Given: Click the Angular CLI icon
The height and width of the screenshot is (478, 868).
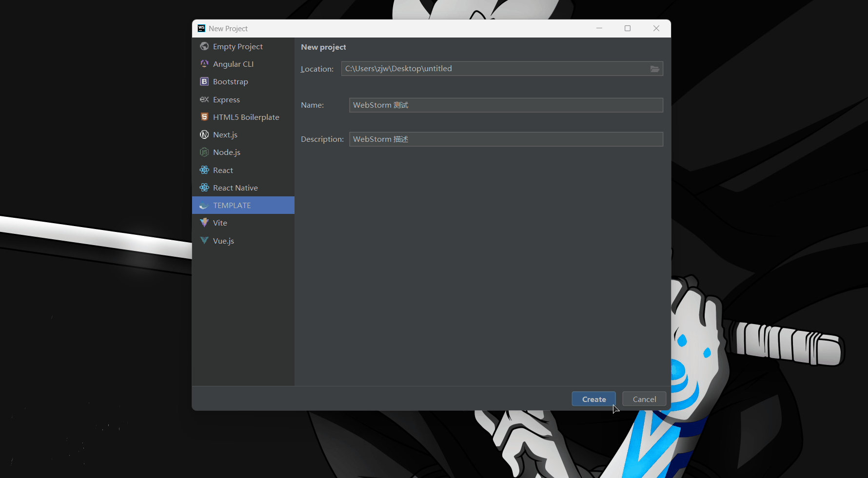Looking at the screenshot, I should [204, 64].
